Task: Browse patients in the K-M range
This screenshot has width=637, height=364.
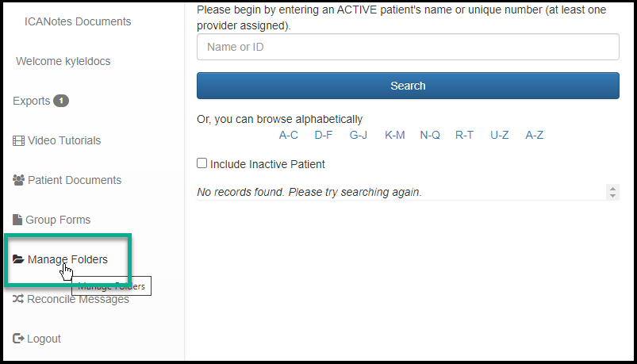Action: [x=395, y=135]
